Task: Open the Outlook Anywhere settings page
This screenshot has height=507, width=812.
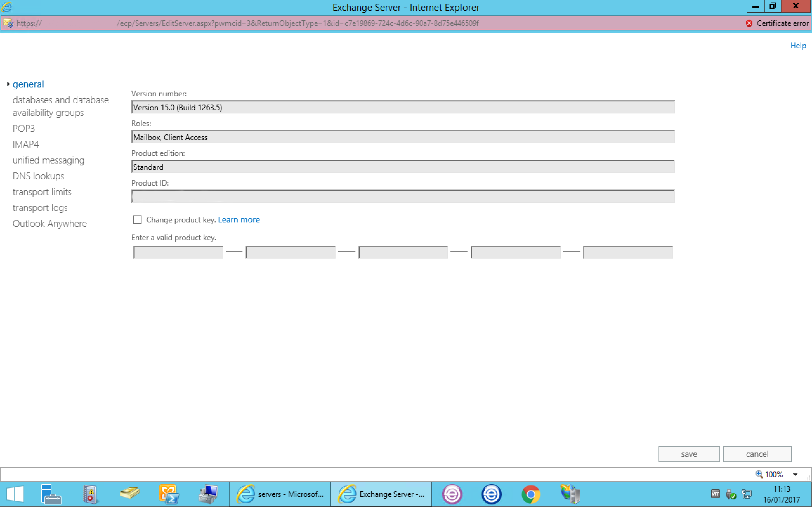Action: click(50, 223)
